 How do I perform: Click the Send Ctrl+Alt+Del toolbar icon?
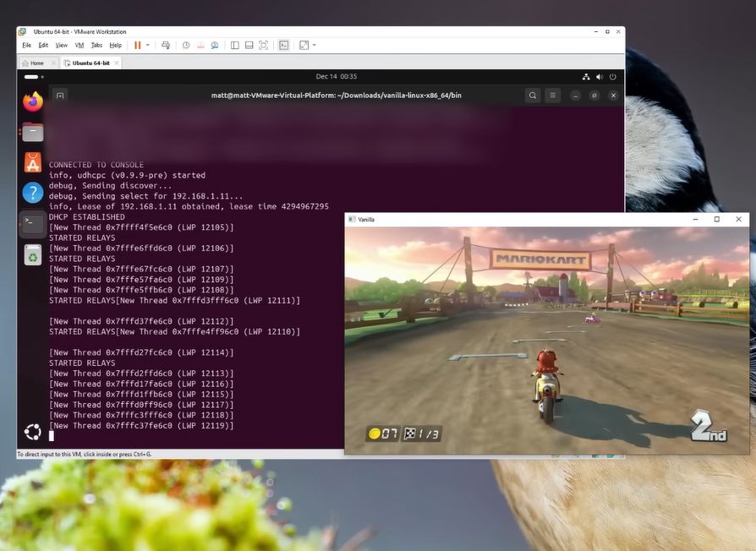(166, 45)
